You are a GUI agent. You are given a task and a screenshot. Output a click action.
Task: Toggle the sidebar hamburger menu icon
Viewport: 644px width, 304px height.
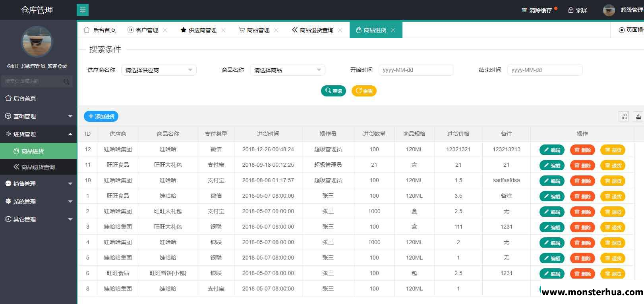pyautogui.click(x=83, y=10)
